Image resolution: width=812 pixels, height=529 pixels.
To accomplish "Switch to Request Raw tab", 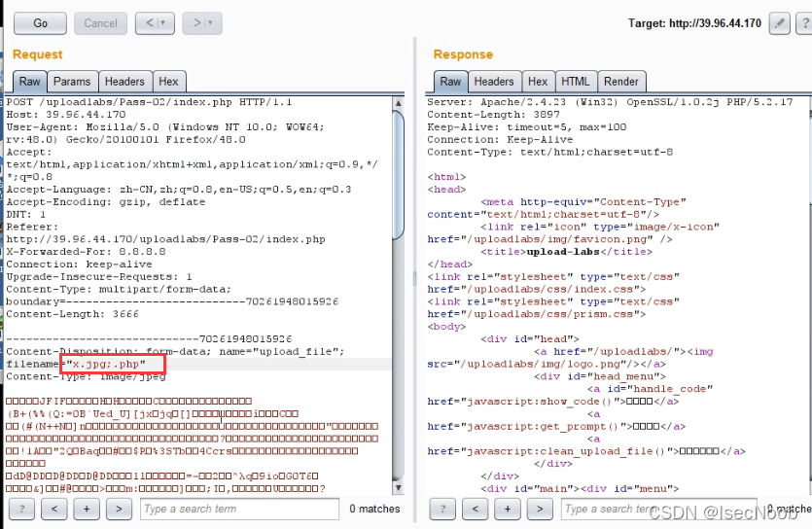I will coord(29,82).
